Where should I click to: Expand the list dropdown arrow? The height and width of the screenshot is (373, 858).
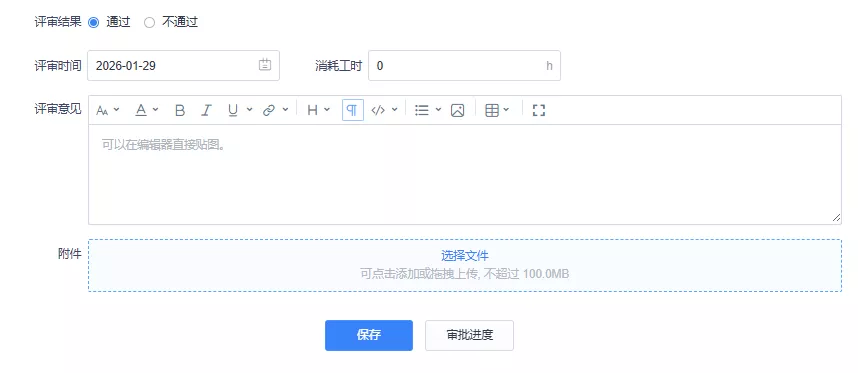tap(438, 110)
